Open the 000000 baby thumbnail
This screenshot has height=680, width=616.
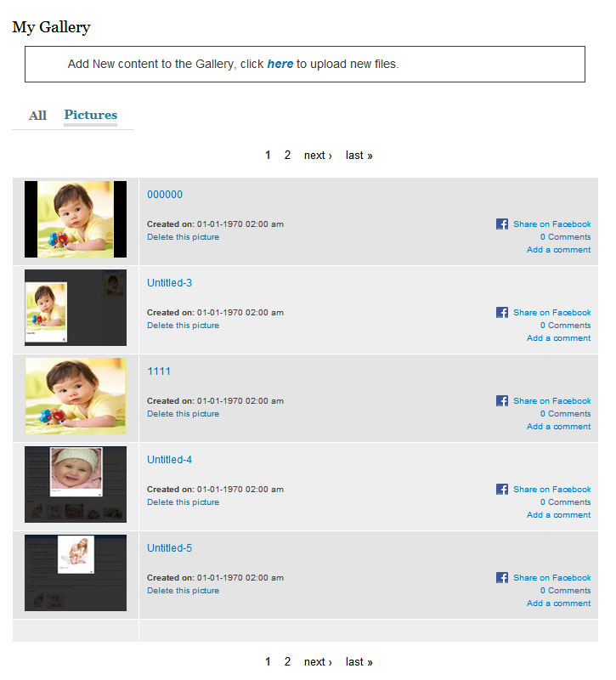(x=76, y=219)
